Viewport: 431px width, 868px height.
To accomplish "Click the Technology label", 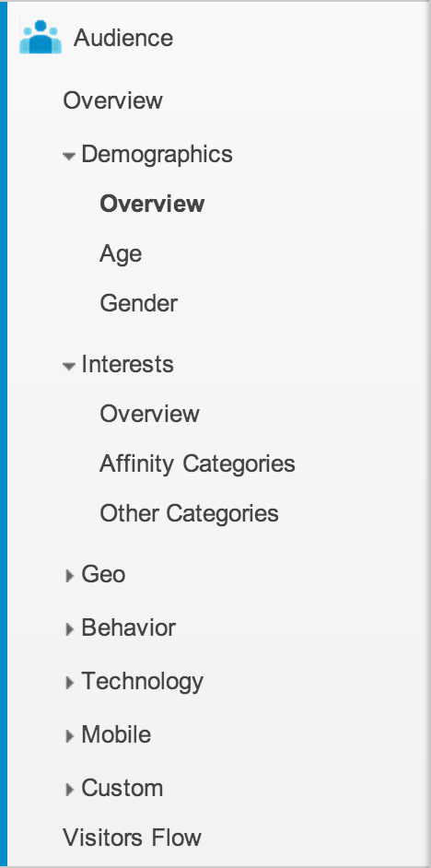I will pyautogui.click(x=142, y=682).
